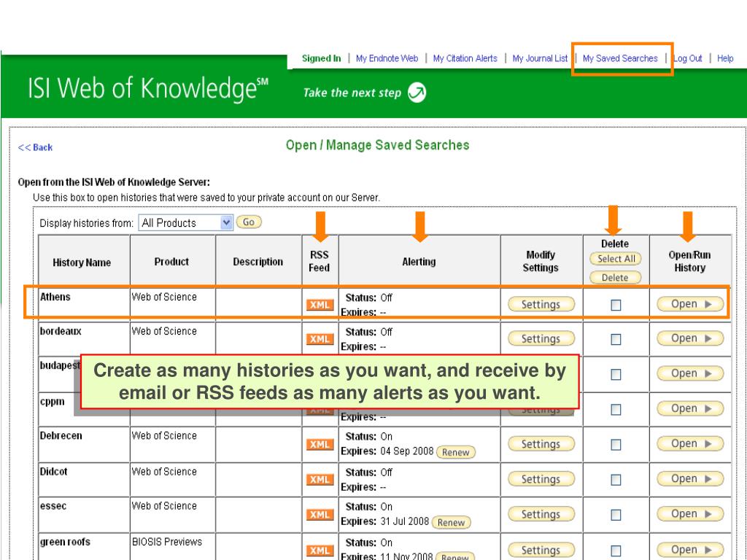Renew the Debrecen alert expiring 04 Sep 2008
Screen dimensions: 747x560
point(456,452)
